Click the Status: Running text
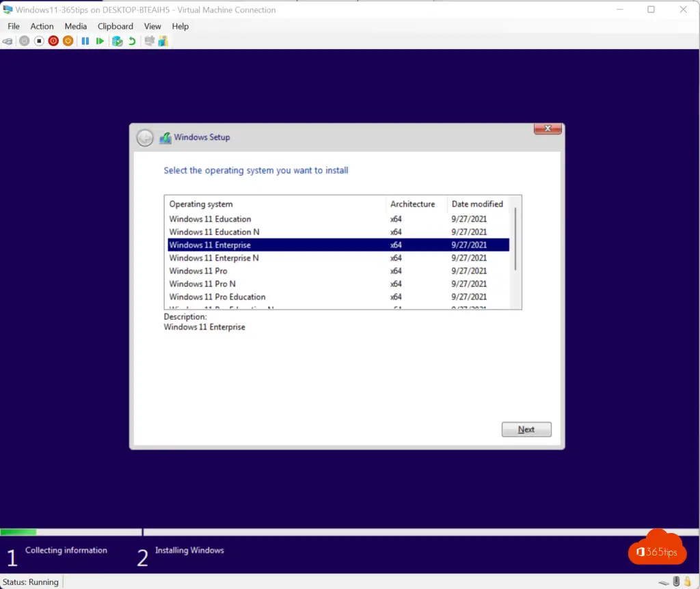This screenshot has width=700, height=589. click(x=30, y=582)
